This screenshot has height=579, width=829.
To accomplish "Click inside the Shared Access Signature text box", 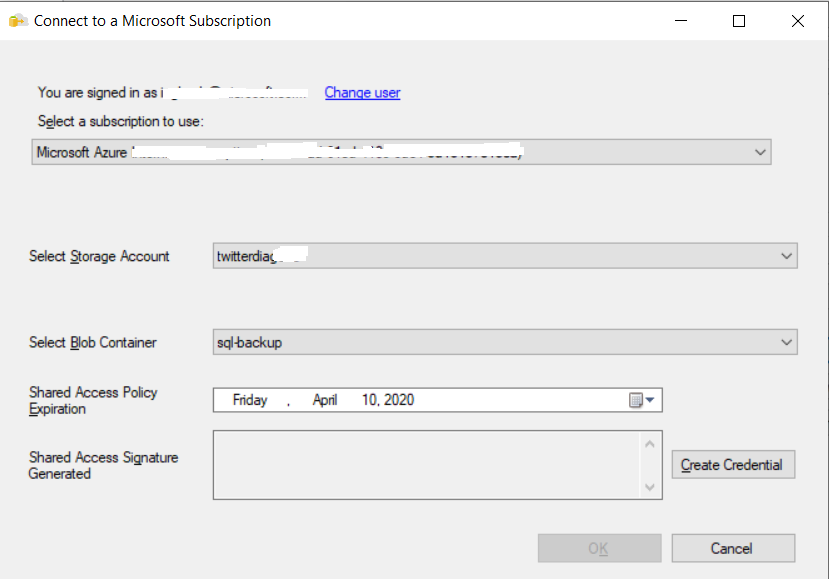I will [x=425, y=464].
